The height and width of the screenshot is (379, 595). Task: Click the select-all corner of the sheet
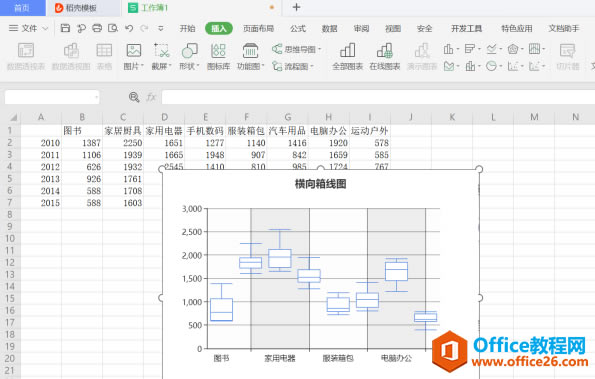coord(13,117)
